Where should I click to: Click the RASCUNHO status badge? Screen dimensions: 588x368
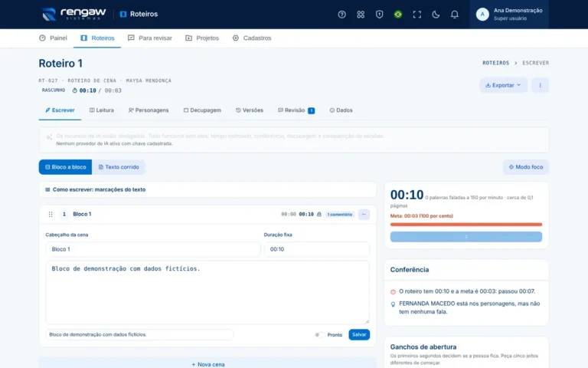click(x=54, y=90)
